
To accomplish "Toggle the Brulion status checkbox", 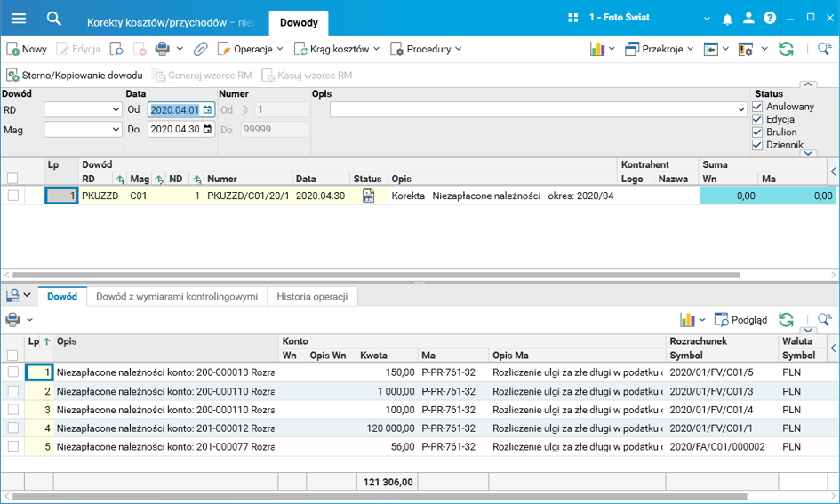I will click(757, 132).
